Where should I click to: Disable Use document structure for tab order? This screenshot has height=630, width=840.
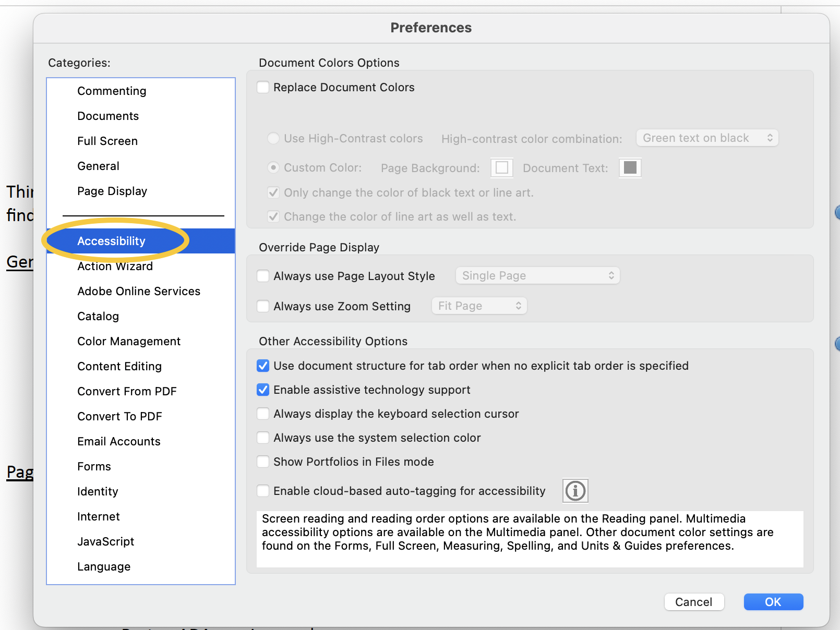[x=263, y=366]
